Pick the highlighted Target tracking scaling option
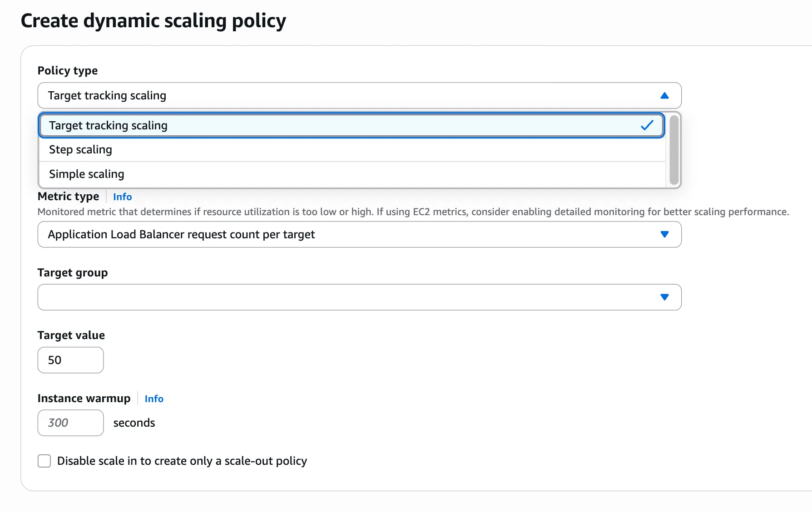The image size is (812, 512). (108, 126)
